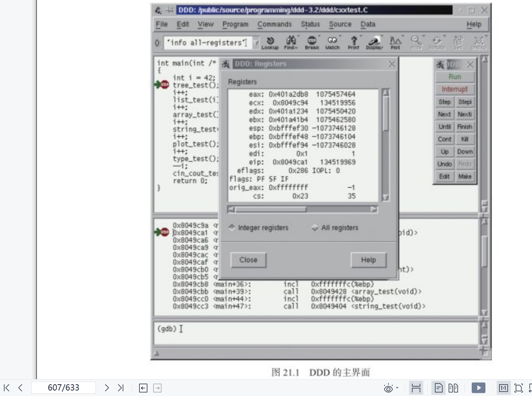Switch to single page view icon
Screen dimensions: 532x396
pyautogui.click(x=439, y=388)
